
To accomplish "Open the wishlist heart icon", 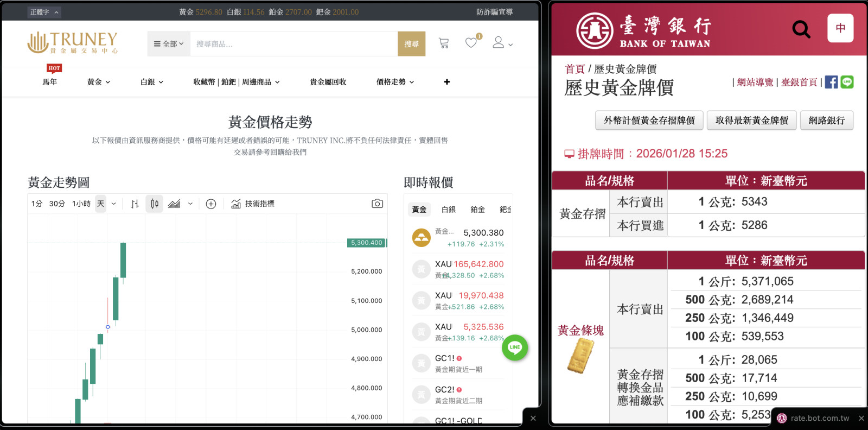I will (x=471, y=42).
